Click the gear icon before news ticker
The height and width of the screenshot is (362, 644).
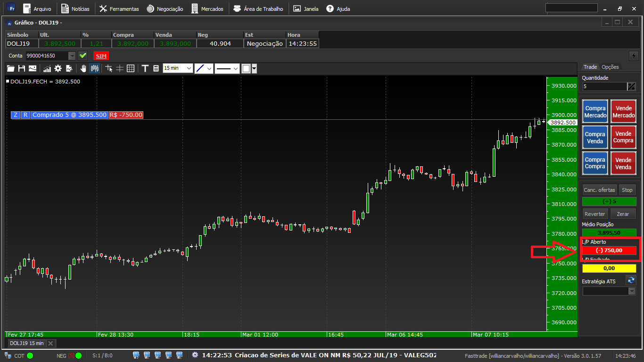pyautogui.click(x=195, y=355)
